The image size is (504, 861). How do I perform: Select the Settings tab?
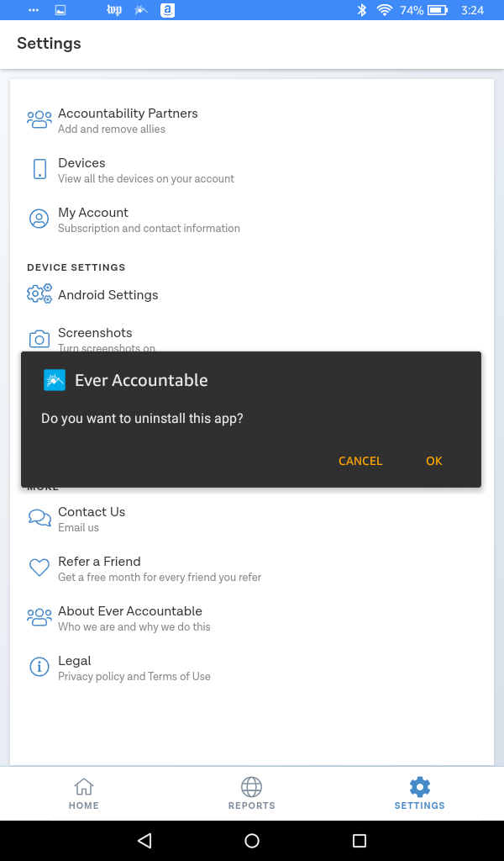(x=419, y=794)
